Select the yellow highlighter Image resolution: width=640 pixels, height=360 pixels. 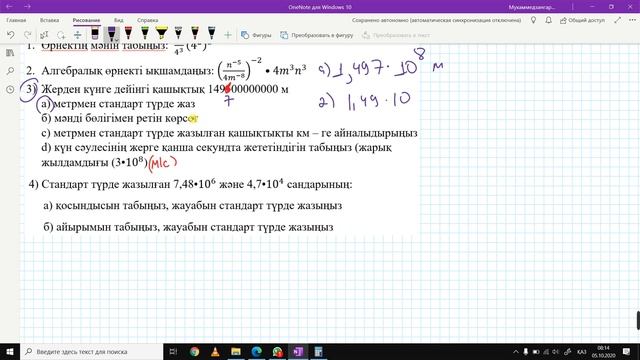pyautogui.click(x=162, y=33)
